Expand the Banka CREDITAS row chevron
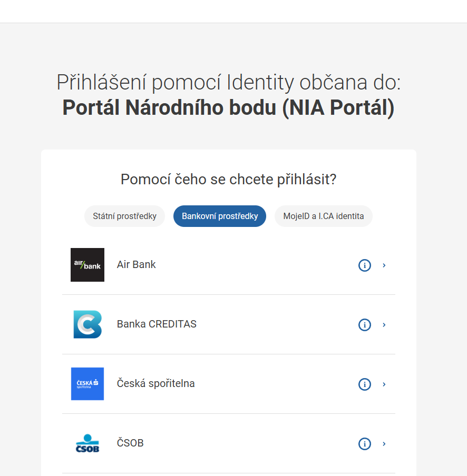 384,325
